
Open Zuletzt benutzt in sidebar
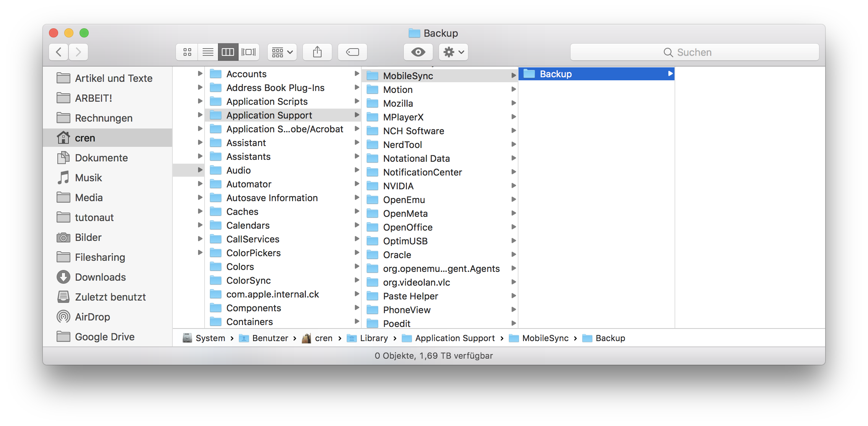[x=110, y=297]
